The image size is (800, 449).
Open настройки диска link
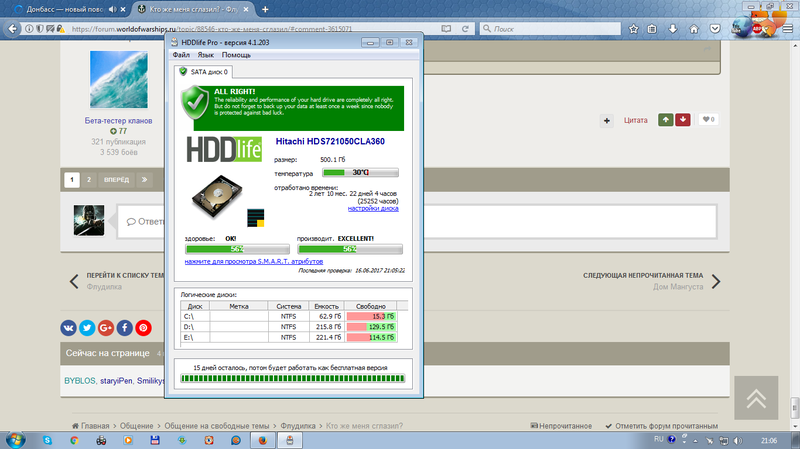pos(373,208)
